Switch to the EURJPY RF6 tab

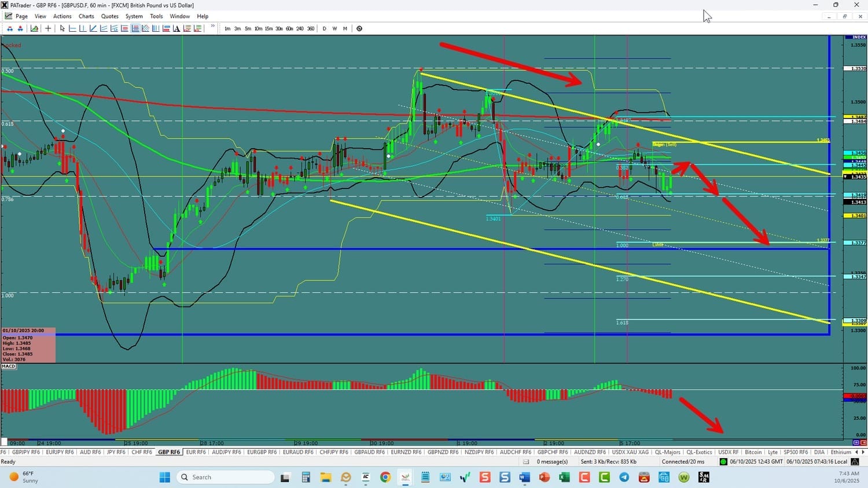coord(60,452)
